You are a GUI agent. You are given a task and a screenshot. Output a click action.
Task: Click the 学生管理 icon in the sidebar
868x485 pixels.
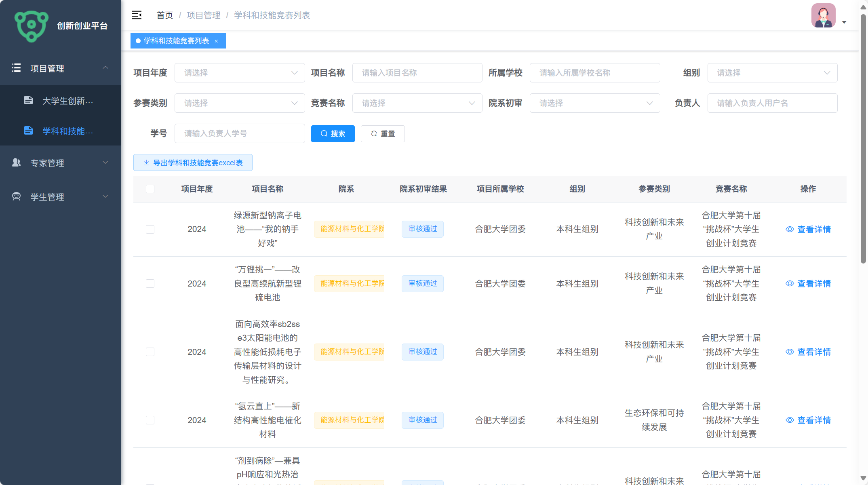pos(16,197)
